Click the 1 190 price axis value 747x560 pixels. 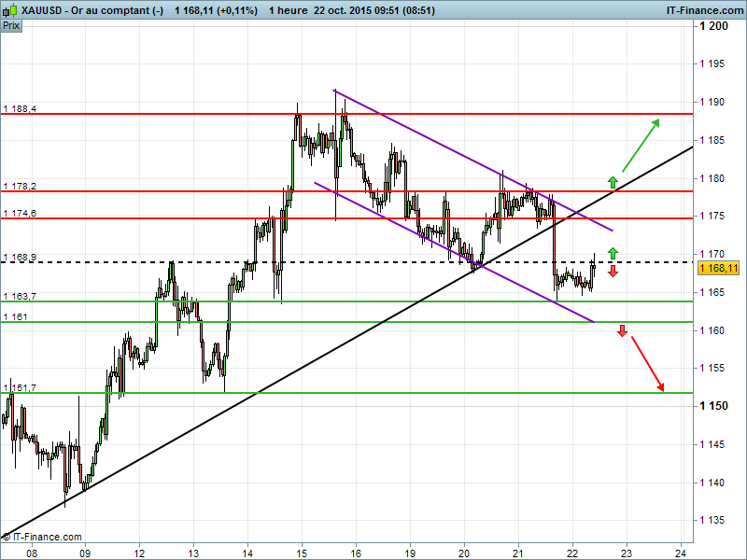click(712, 102)
